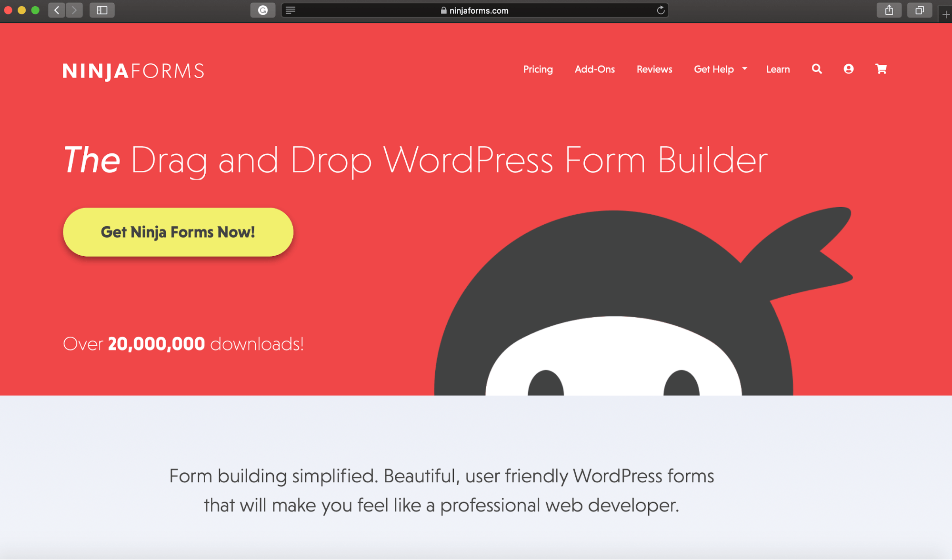The image size is (952, 560).
Task: Open a new tab with plus button
Action: [946, 15]
